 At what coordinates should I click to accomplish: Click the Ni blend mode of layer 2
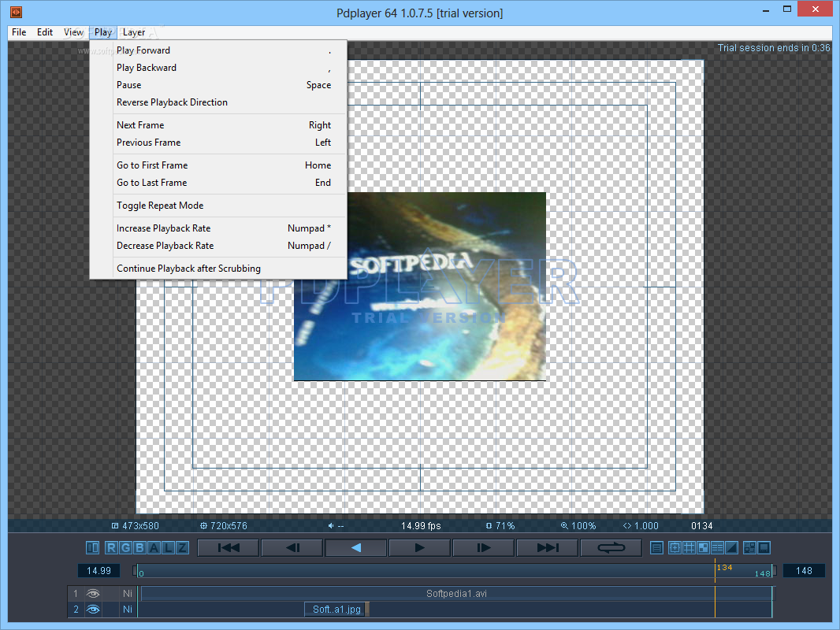coord(128,609)
